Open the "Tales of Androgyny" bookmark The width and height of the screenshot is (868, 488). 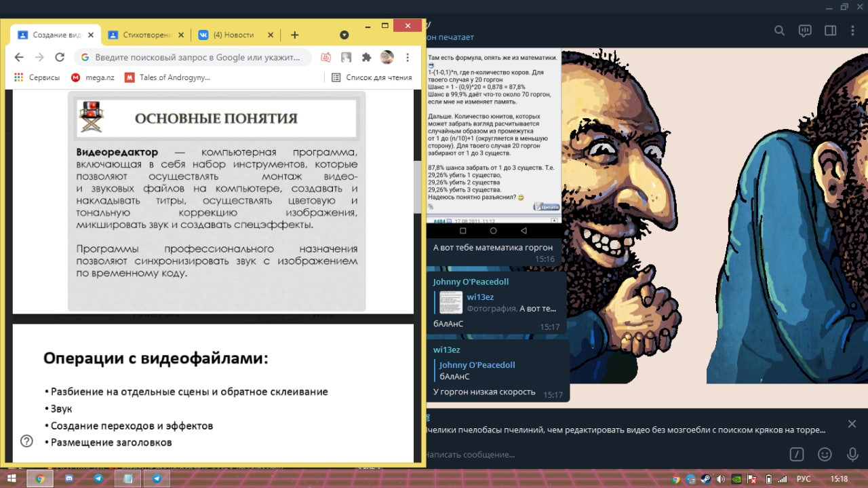point(168,77)
